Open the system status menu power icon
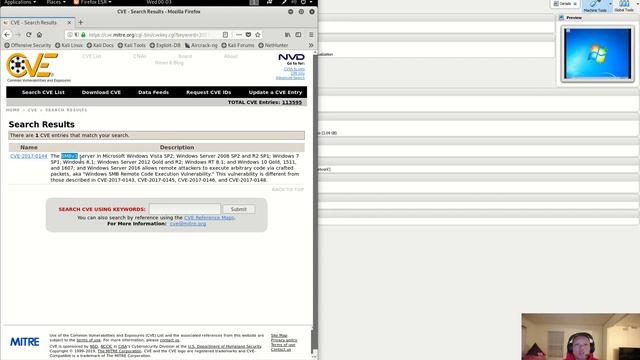This screenshot has height=360, width=640. pyautogui.click(x=303, y=2)
